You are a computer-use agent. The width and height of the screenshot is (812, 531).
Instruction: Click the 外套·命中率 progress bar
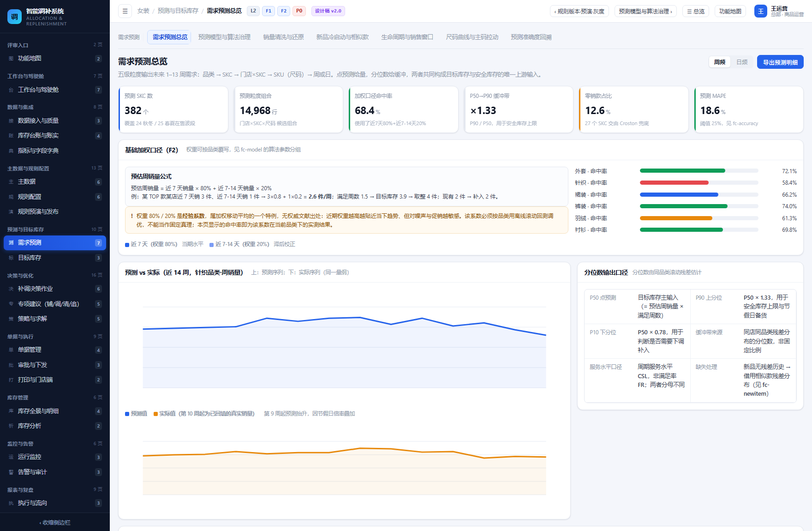click(699, 171)
